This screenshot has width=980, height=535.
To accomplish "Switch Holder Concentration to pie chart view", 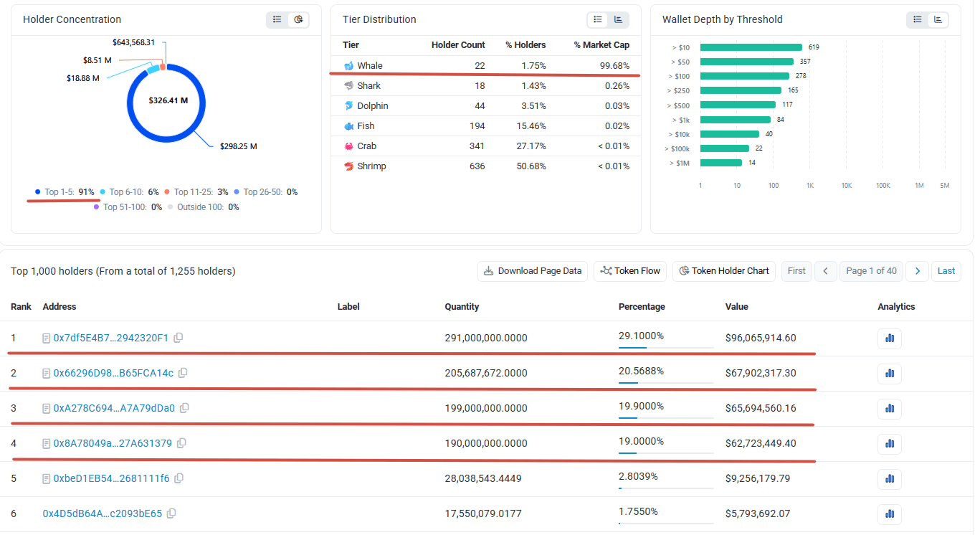I will pyautogui.click(x=298, y=19).
